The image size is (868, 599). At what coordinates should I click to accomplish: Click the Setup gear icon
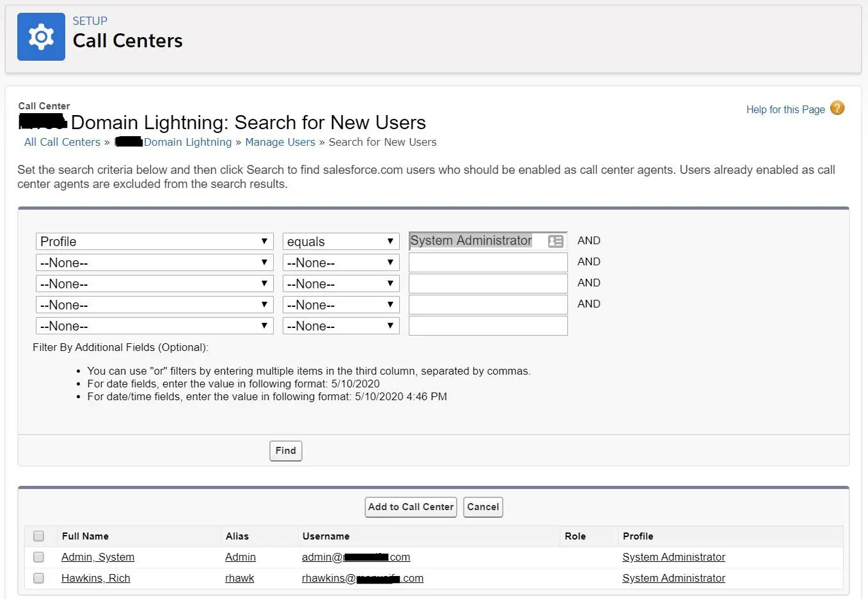41,36
